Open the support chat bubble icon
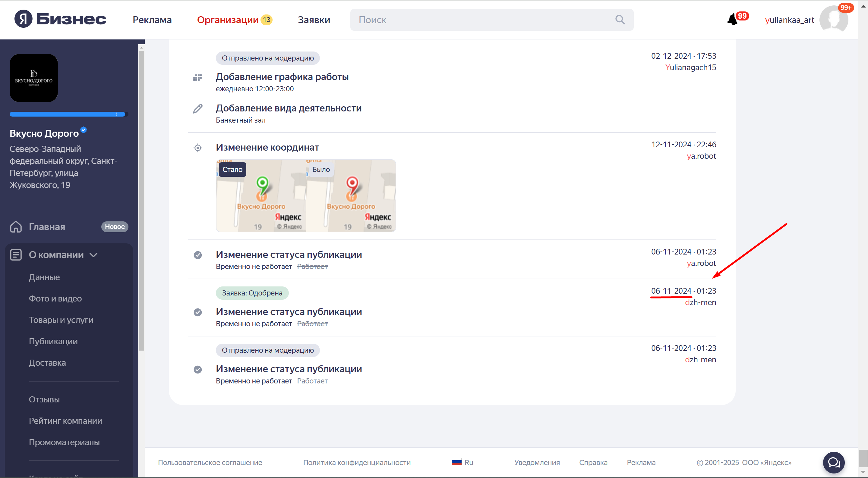The image size is (868, 478). (834, 462)
